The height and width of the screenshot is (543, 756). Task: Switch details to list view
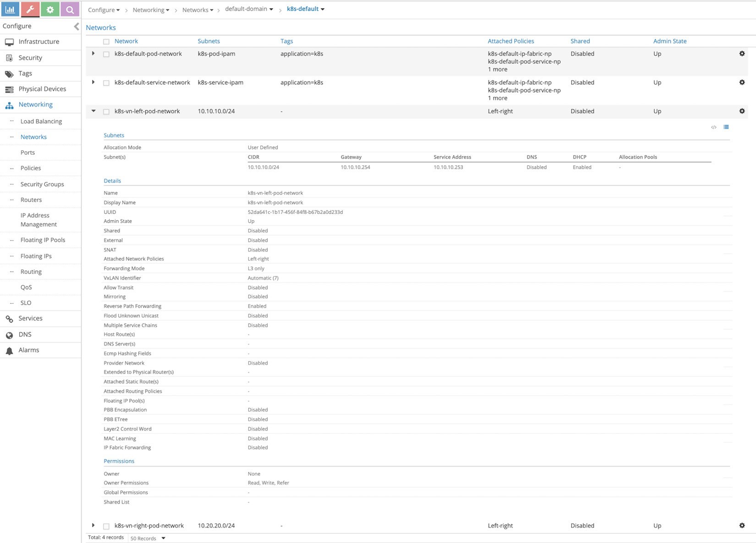[x=726, y=127]
